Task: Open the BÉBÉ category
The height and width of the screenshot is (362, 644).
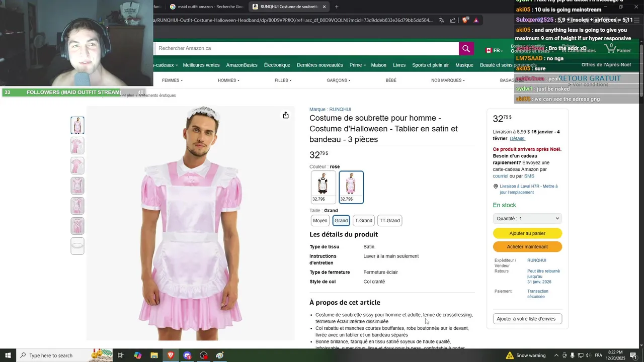Action: 391,80
